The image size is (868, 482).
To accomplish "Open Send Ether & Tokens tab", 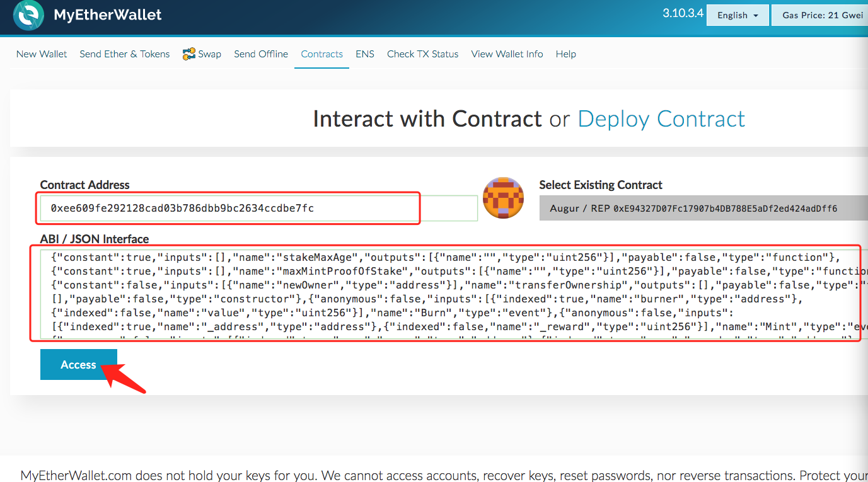I will tap(125, 54).
